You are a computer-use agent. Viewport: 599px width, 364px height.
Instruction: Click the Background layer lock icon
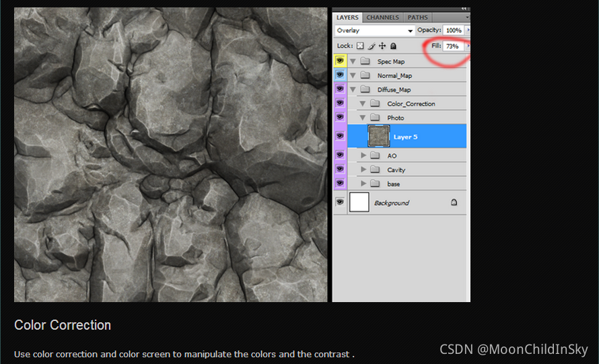point(454,202)
